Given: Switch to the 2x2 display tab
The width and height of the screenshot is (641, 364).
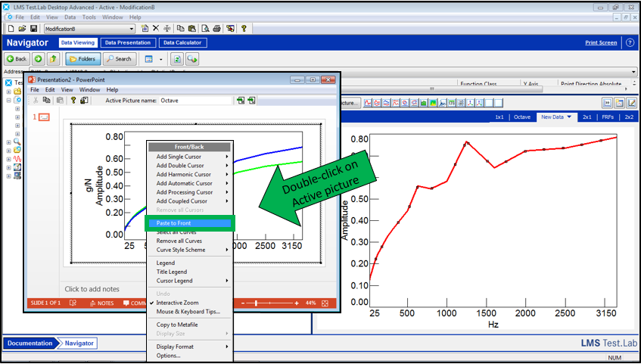Looking at the screenshot, I should (630, 117).
